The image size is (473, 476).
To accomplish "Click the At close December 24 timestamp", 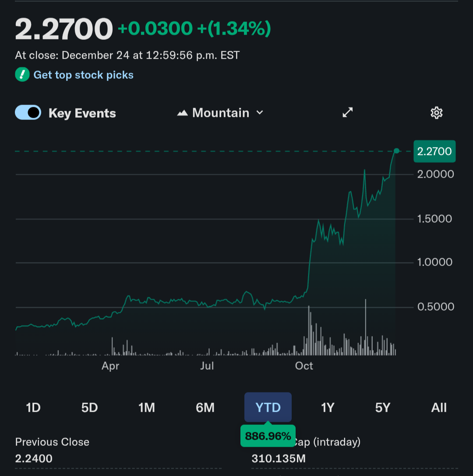I will [x=127, y=55].
